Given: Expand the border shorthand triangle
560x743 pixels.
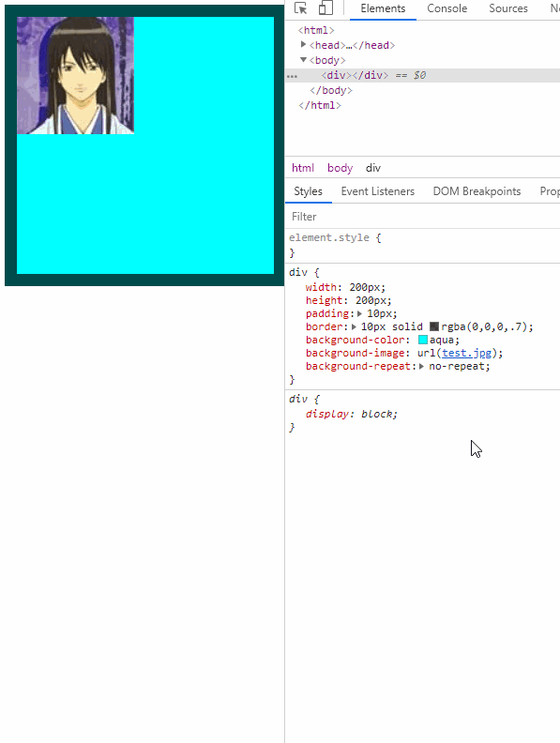Looking at the screenshot, I should 354,327.
